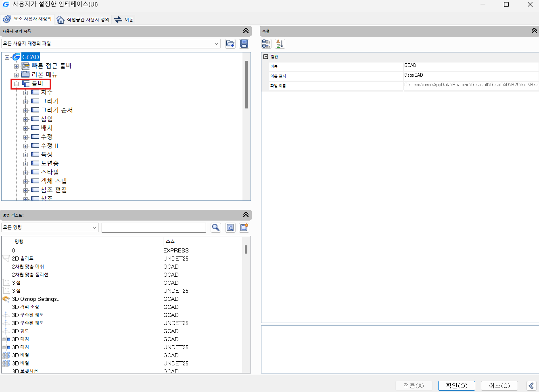539x392 pixels.
Task: Select the 특성 tree item
Action: pyautogui.click(x=47, y=154)
